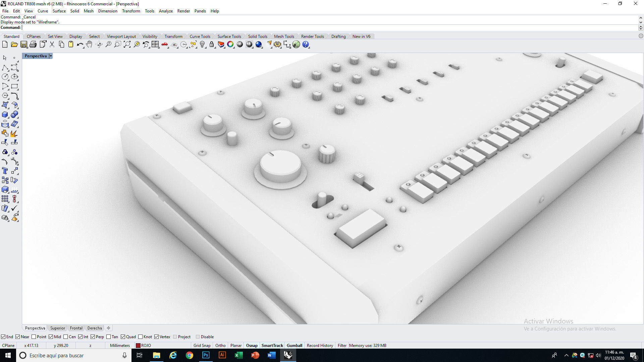Switch to the Superior viewport tab
This screenshot has height=362, width=644.
click(x=58, y=328)
